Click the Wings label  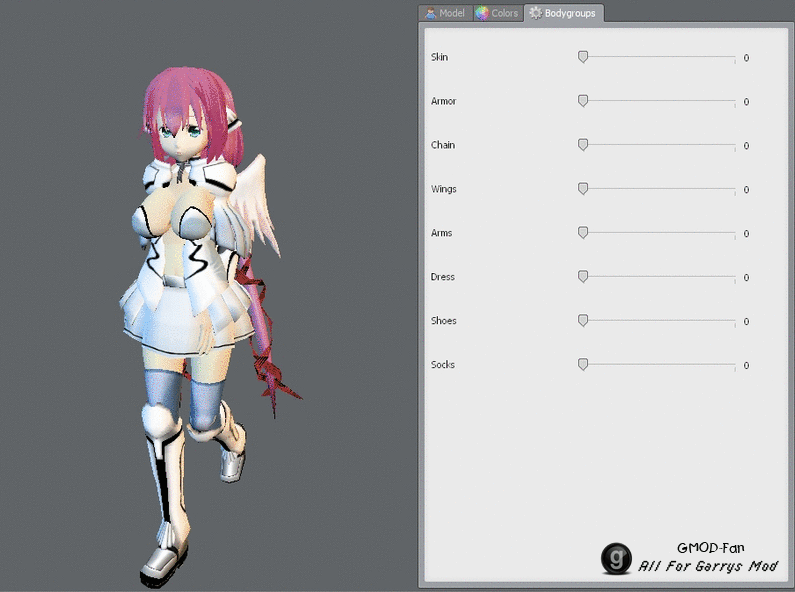point(443,189)
